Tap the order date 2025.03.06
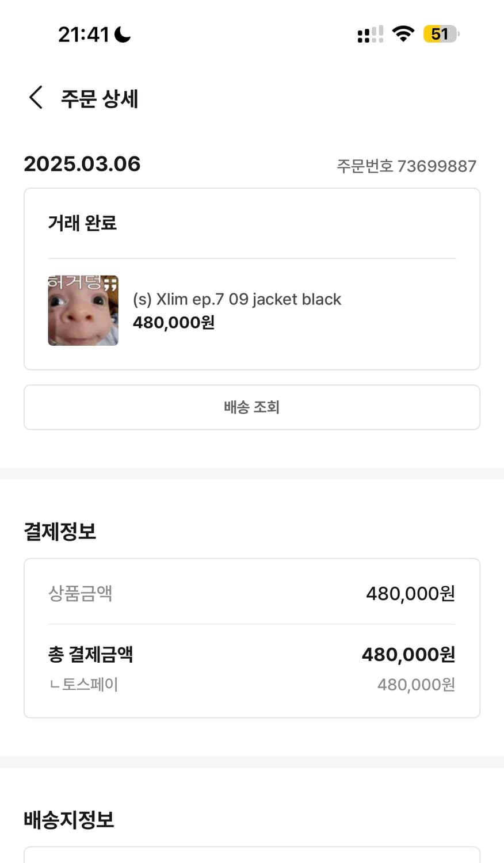The image size is (504, 863). click(x=82, y=164)
